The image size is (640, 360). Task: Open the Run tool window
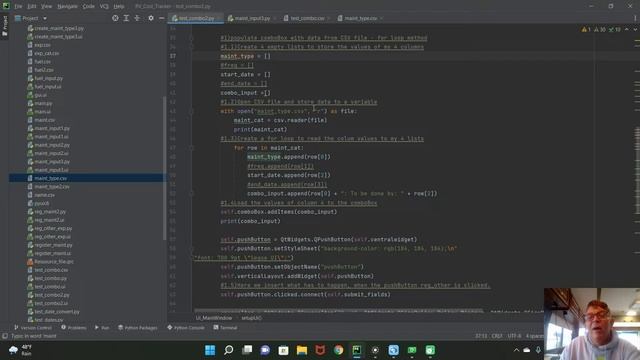tap(102, 327)
